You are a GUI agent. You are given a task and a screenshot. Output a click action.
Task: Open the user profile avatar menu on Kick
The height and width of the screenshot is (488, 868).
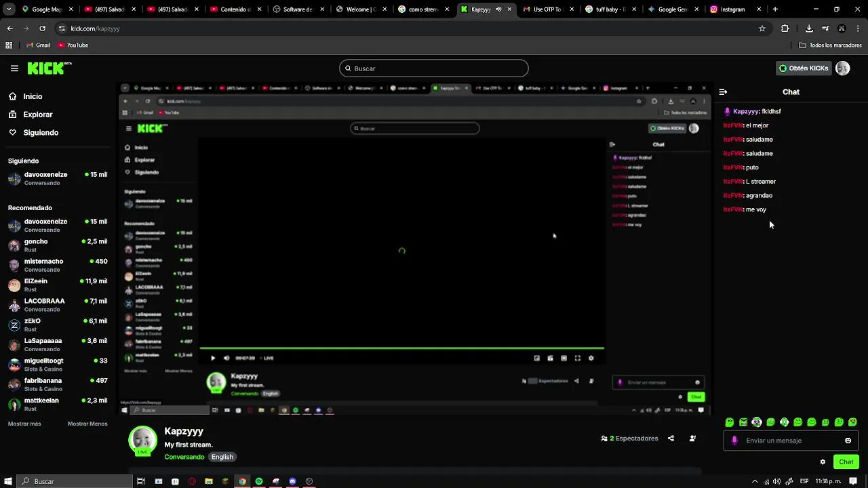(843, 68)
